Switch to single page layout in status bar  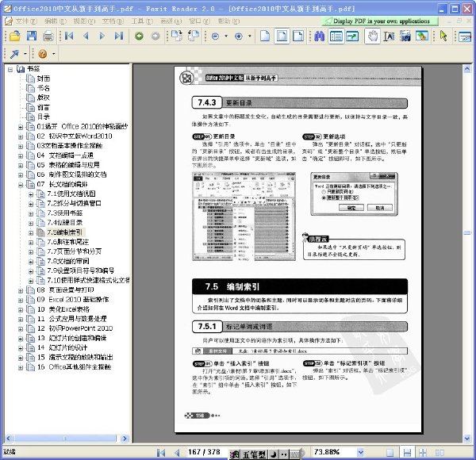point(390,453)
